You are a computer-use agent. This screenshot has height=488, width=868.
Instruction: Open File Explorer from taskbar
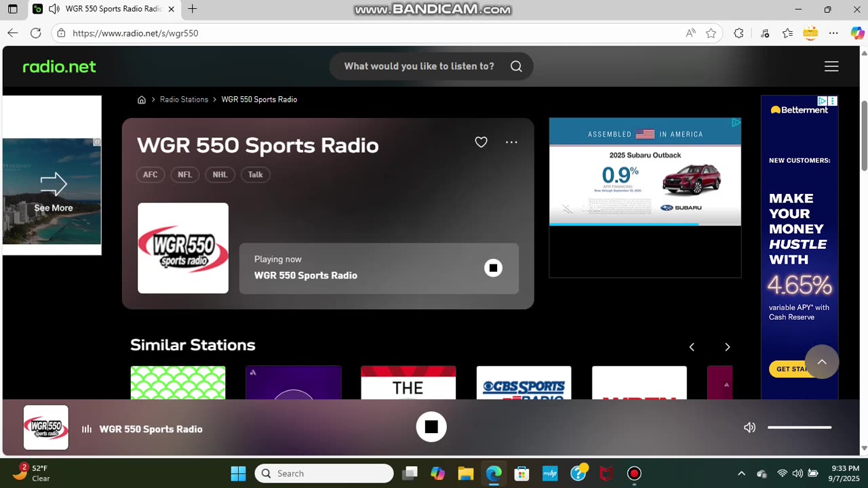click(x=465, y=473)
